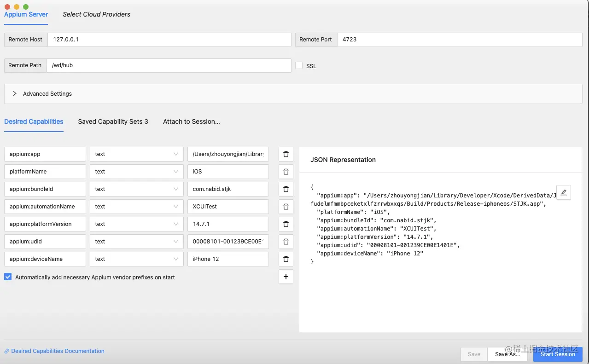
Task: Open type dropdown for appium:platformVersion
Action: coord(137,224)
